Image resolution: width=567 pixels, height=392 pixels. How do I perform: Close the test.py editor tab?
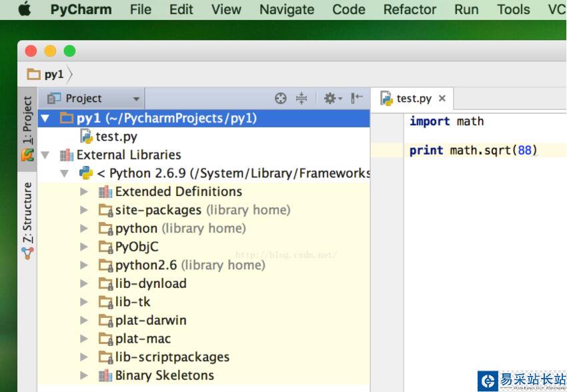pos(442,99)
